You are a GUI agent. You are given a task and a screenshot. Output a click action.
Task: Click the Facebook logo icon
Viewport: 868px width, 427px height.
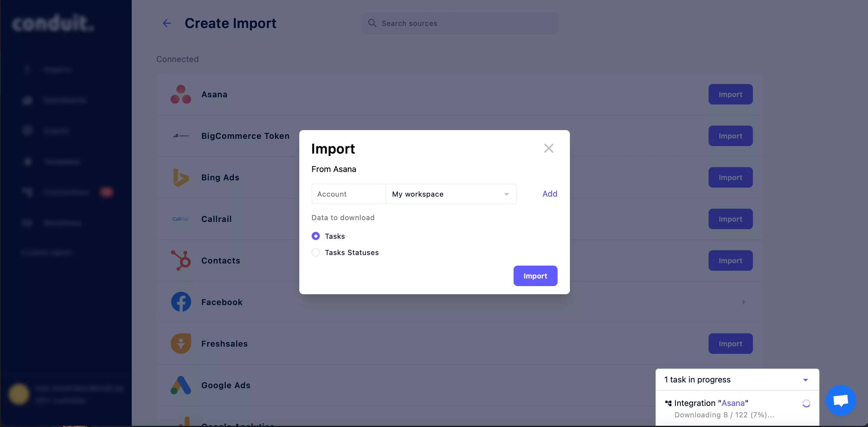pyautogui.click(x=181, y=302)
